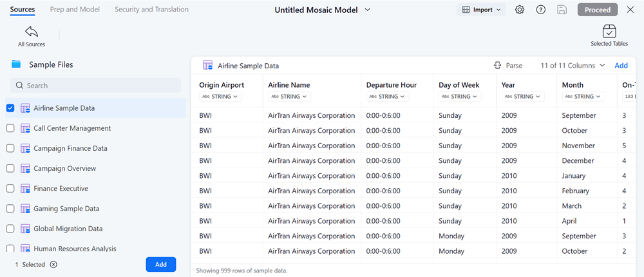
Task: Open the Selected Tables icon
Action: (609, 32)
